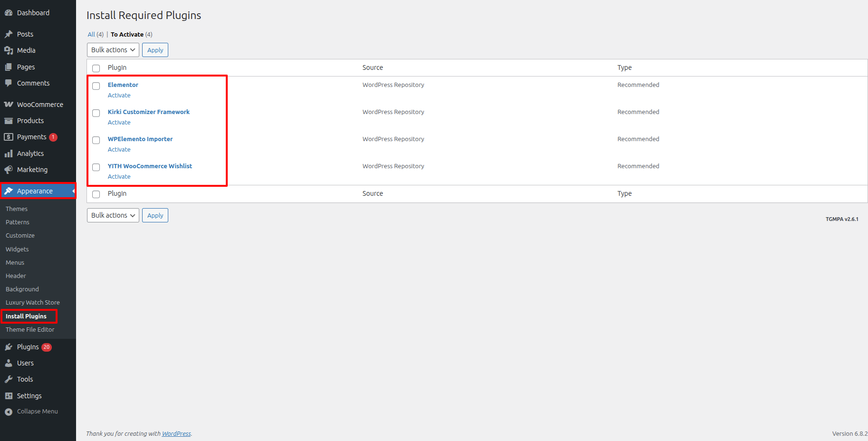This screenshot has width=868, height=441.
Task: Click the Posts pushpin icon
Action: pyautogui.click(x=9, y=34)
